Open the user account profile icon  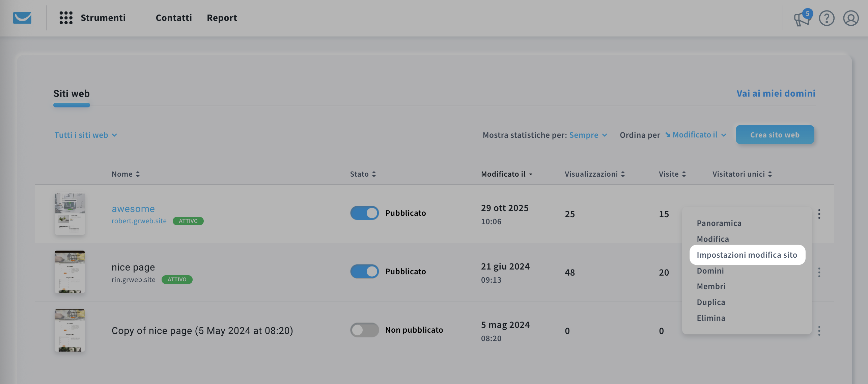(851, 18)
